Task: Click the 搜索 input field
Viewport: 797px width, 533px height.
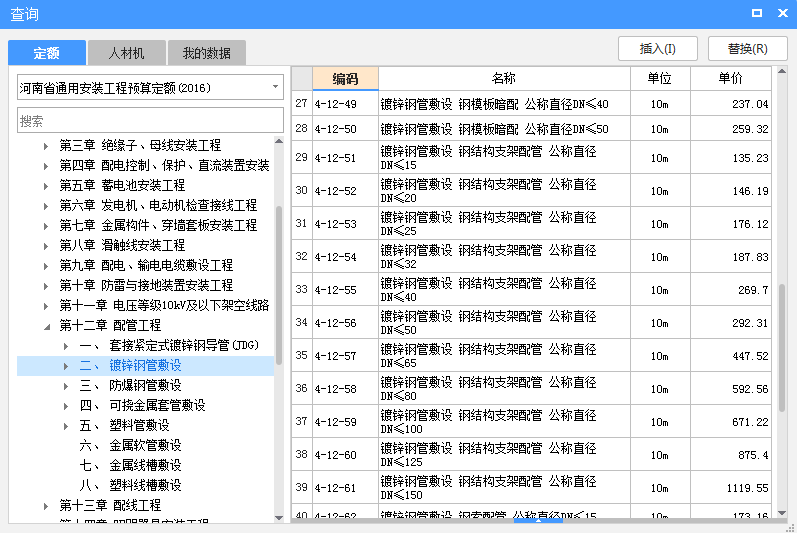Action: (150, 120)
